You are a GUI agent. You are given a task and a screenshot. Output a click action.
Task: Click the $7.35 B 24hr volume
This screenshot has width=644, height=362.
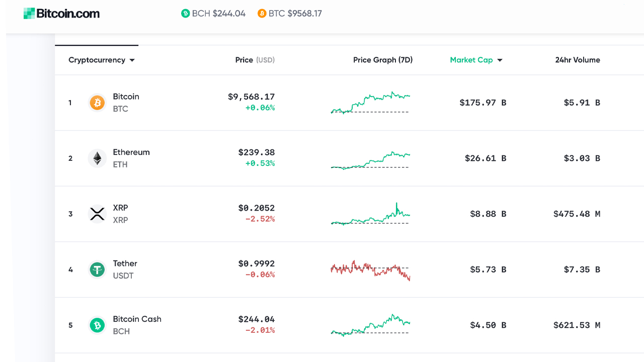(x=582, y=270)
